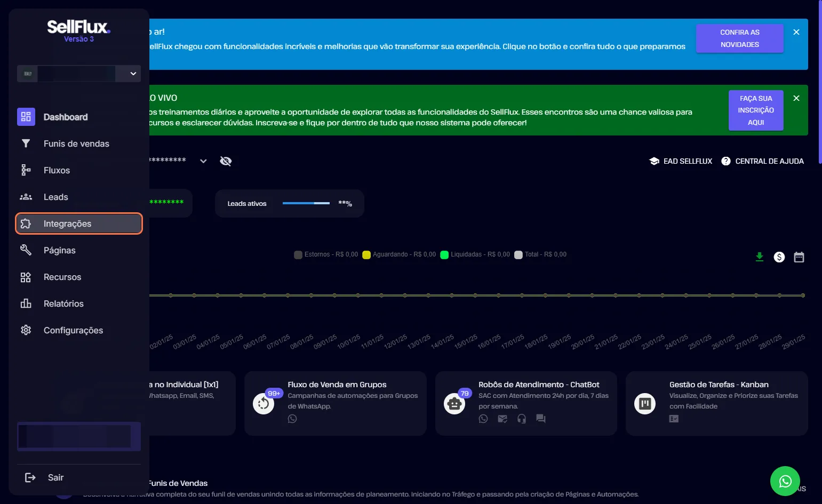Click the purple banner at sidebar bottom
The height and width of the screenshot is (504, 822).
click(x=79, y=436)
